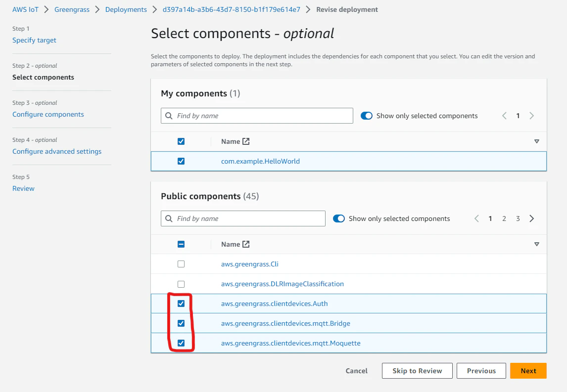The width and height of the screenshot is (567, 392).
Task: Sort Public components by Name arrow
Action: tap(537, 244)
